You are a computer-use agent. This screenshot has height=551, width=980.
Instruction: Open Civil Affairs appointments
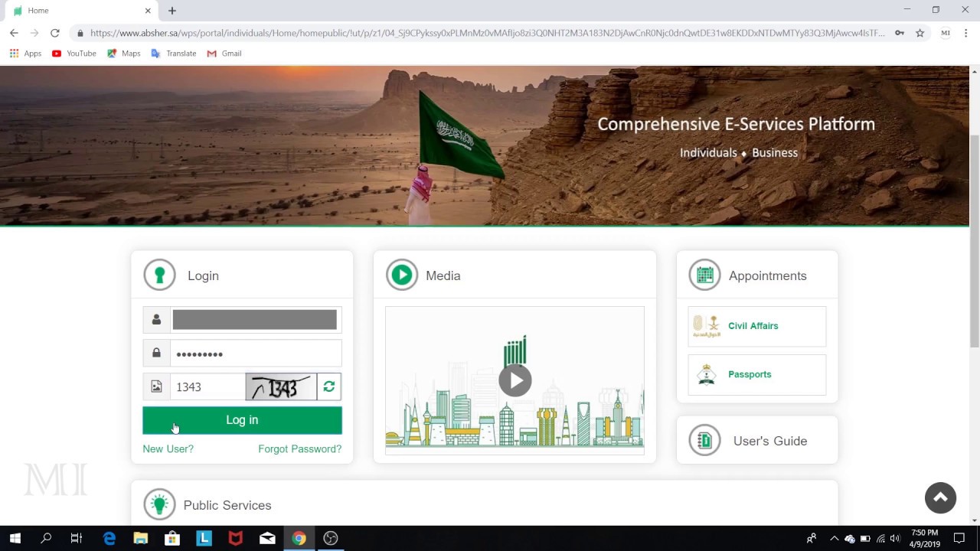pos(757,326)
